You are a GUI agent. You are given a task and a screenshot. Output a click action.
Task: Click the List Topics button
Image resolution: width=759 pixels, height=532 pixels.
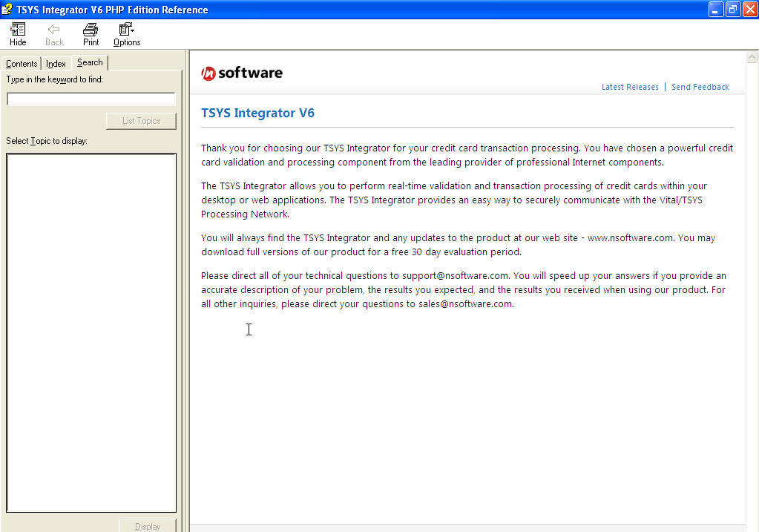click(x=141, y=120)
